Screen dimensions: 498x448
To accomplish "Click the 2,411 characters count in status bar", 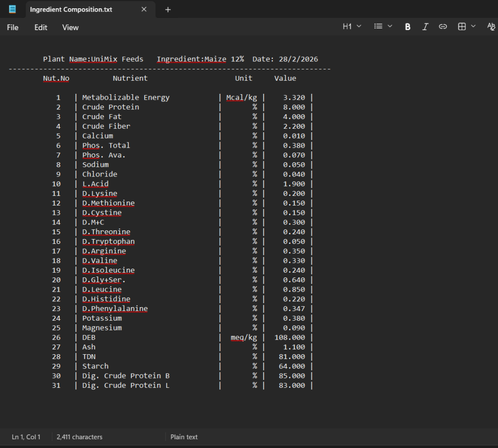I will tap(79, 437).
